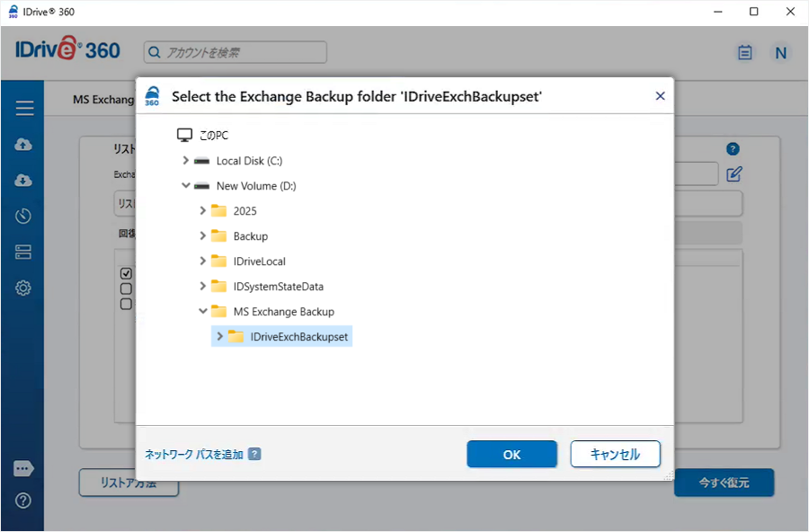Select the IDriveLocal folder
809x532 pixels.
pyautogui.click(x=259, y=262)
